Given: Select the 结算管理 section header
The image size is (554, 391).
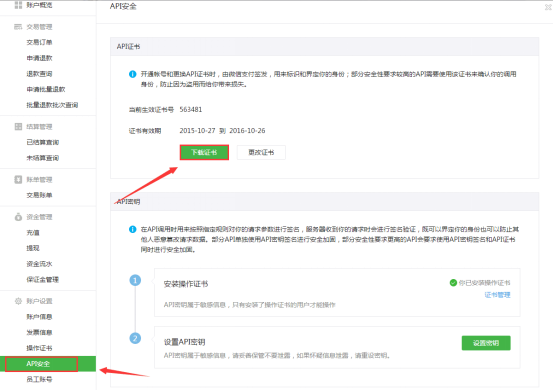Looking at the screenshot, I should coord(39,127).
